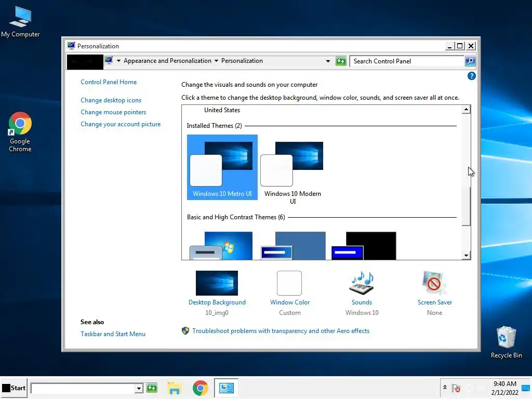Open the Screen Saver icon
532x399 pixels.
point(434,283)
